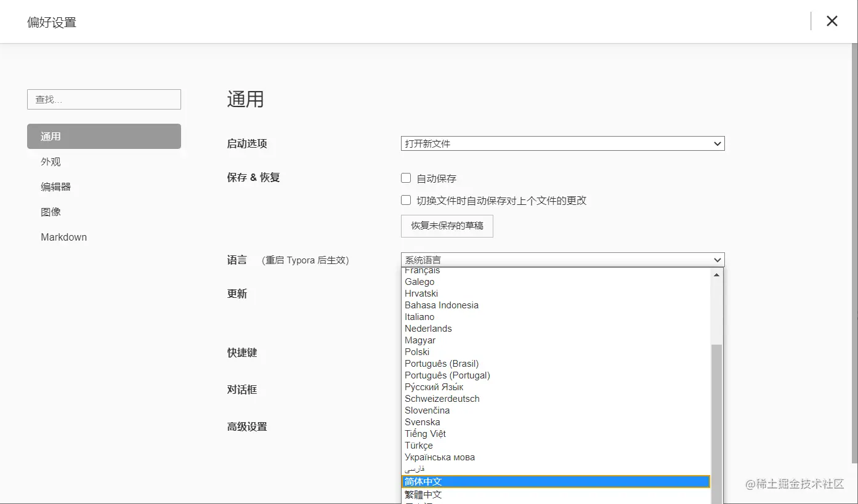858x504 pixels.
Task: Select 繁體中文 from the language list
Action: (556, 495)
